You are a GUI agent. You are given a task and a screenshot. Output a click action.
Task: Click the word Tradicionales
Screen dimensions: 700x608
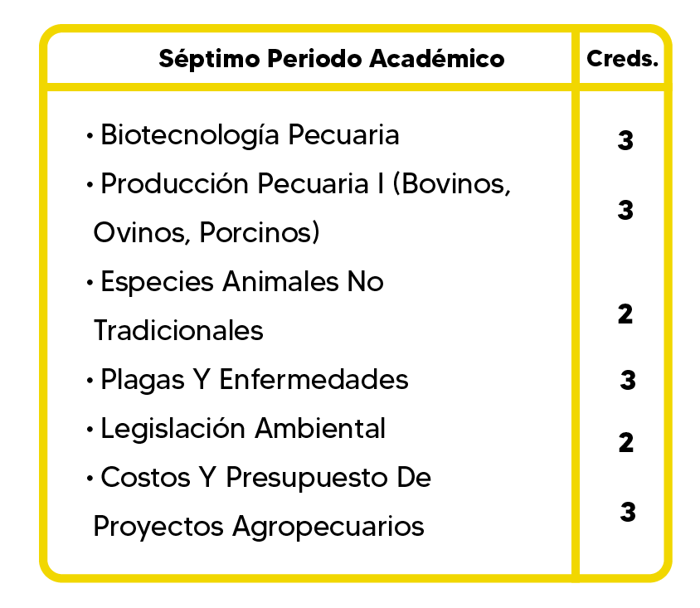click(x=178, y=331)
